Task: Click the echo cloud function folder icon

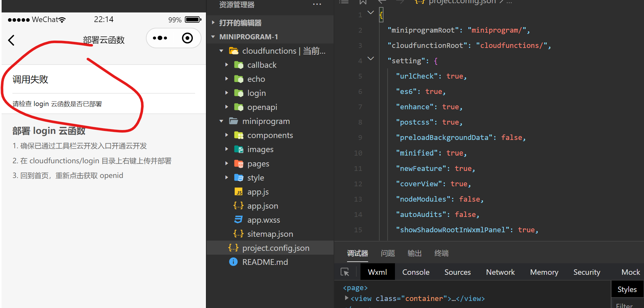Action: pos(239,79)
